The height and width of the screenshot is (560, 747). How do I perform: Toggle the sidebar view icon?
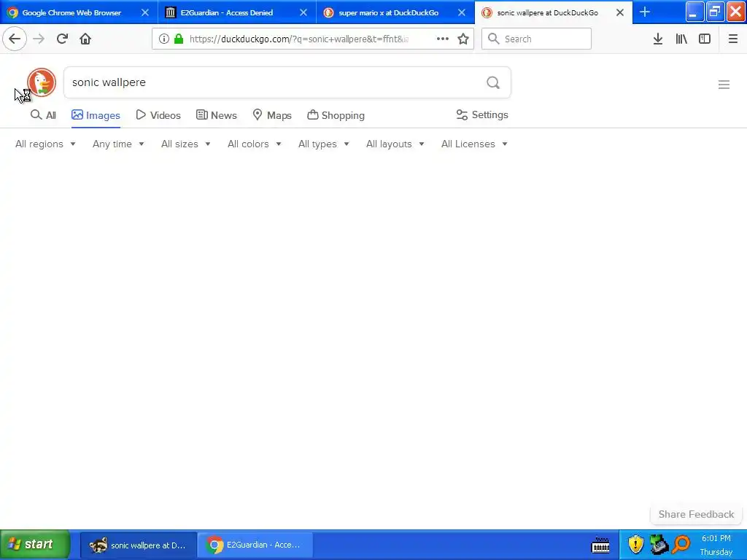tap(705, 39)
